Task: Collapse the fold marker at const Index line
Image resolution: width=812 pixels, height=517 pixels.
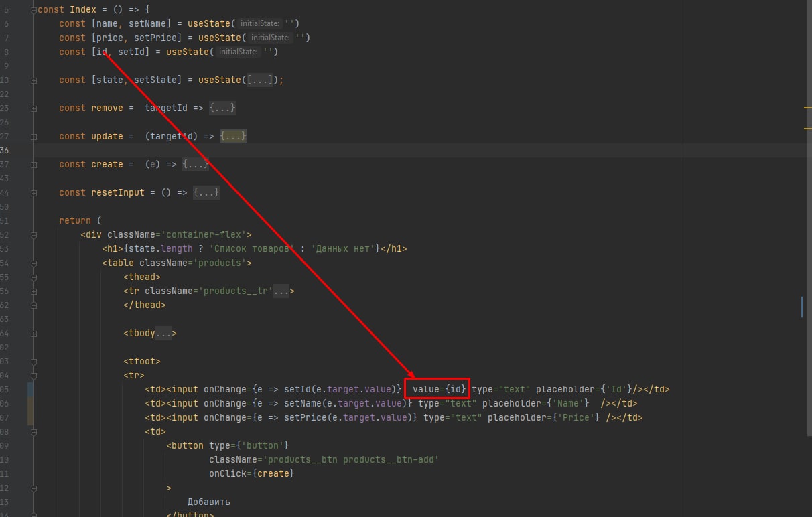Action: (x=33, y=9)
